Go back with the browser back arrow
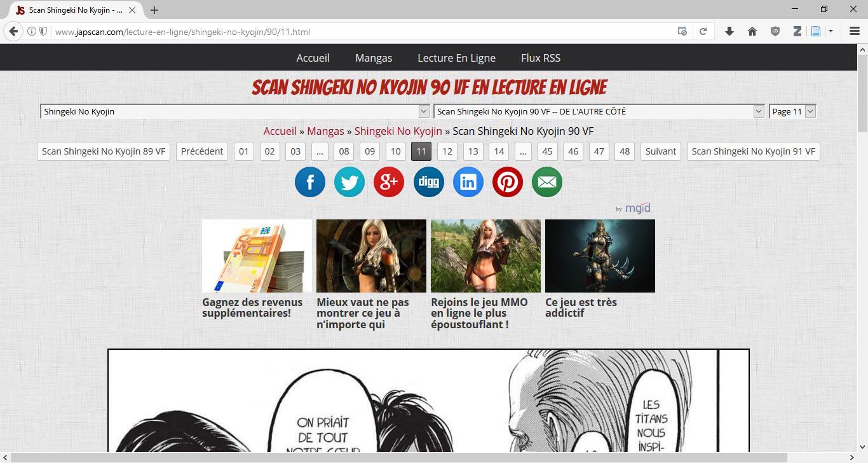 [x=13, y=31]
